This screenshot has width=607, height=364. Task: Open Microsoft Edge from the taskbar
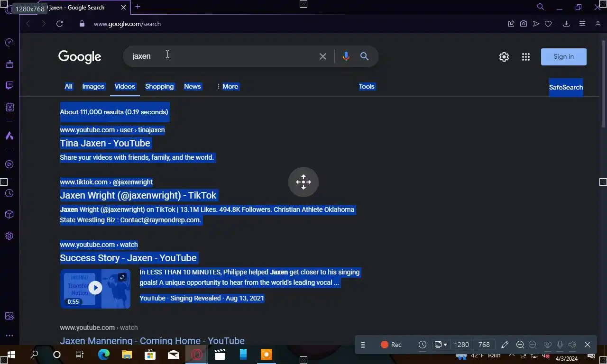click(x=103, y=355)
